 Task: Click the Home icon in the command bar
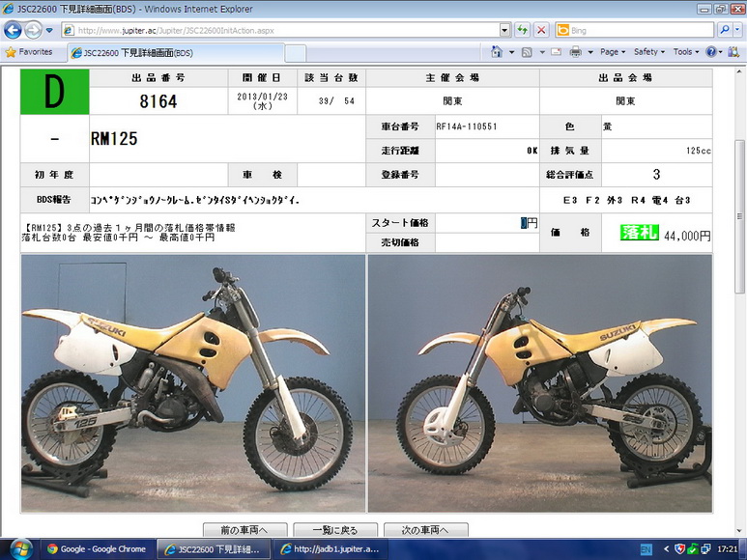pyautogui.click(x=497, y=51)
